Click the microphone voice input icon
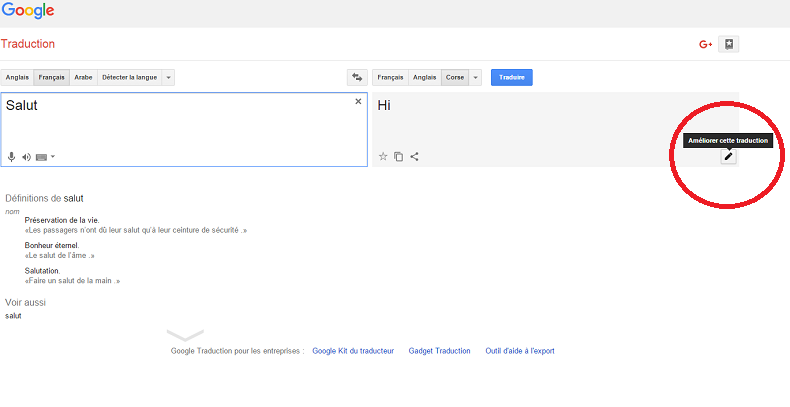 pos(12,157)
